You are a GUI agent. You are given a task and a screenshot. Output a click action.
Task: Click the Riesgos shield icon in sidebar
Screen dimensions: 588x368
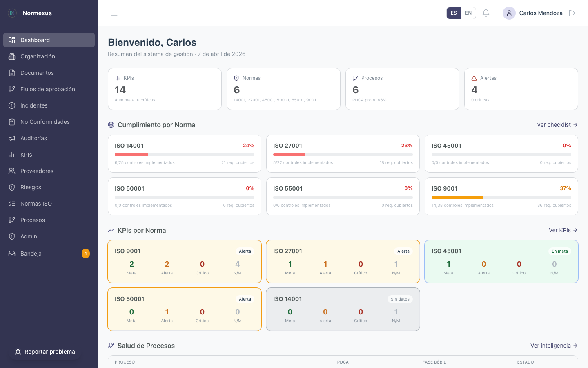pyautogui.click(x=12, y=187)
